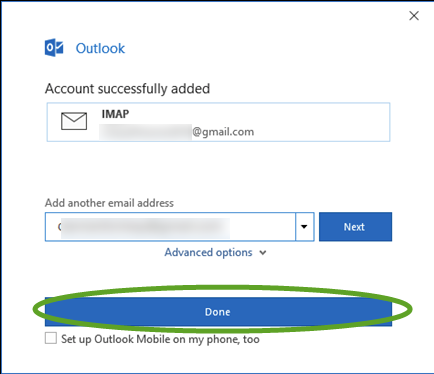Click the bold IMAP account type label
The height and width of the screenshot is (374, 434).
tap(115, 114)
